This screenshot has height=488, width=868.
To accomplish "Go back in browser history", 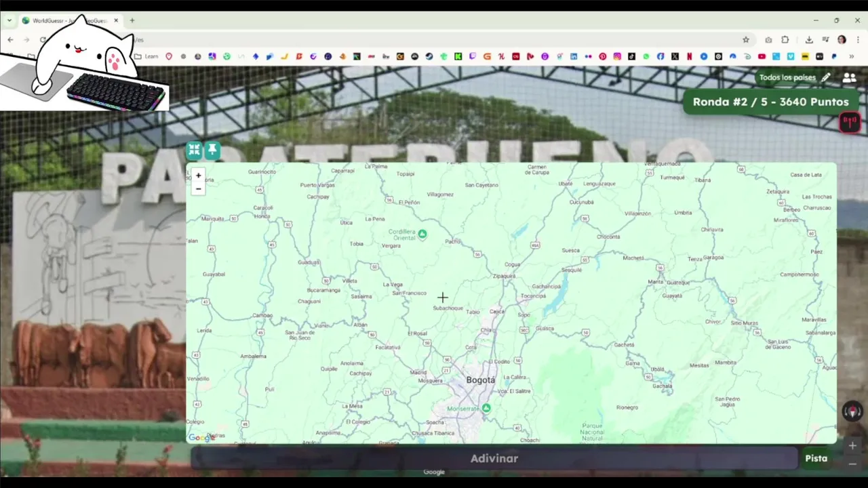I will pyautogui.click(x=10, y=40).
